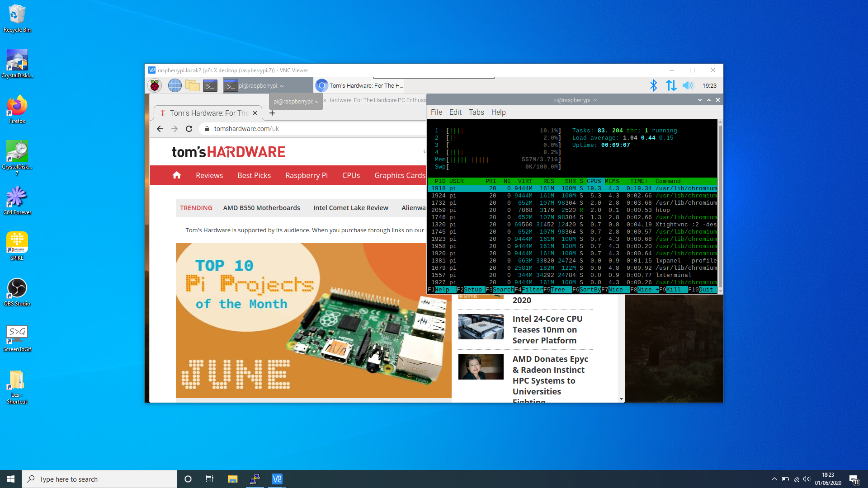Open the file manager icon

click(192, 85)
